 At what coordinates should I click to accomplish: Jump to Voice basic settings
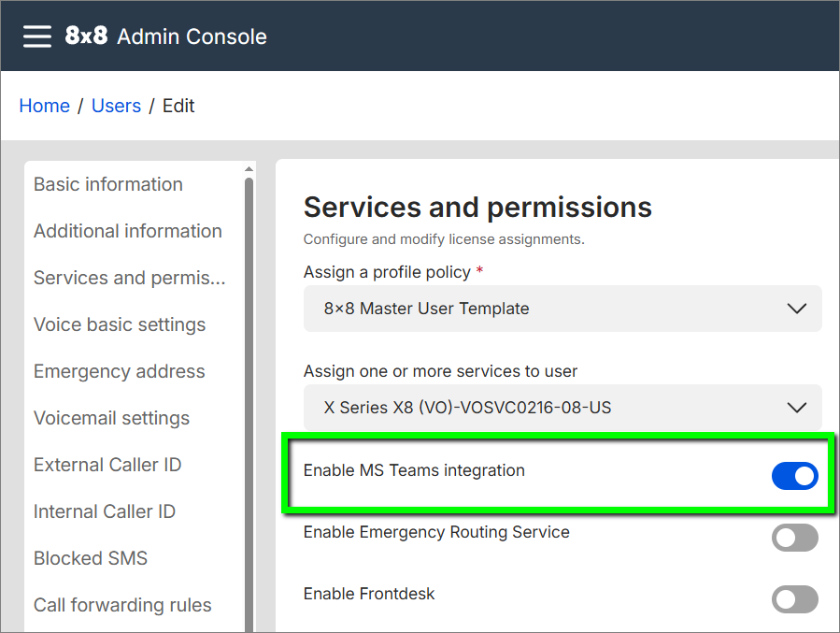[x=120, y=324]
